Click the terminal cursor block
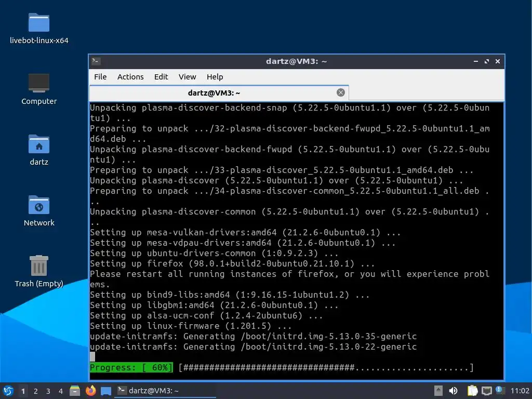This screenshot has height=399, width=532. (92, 357)
